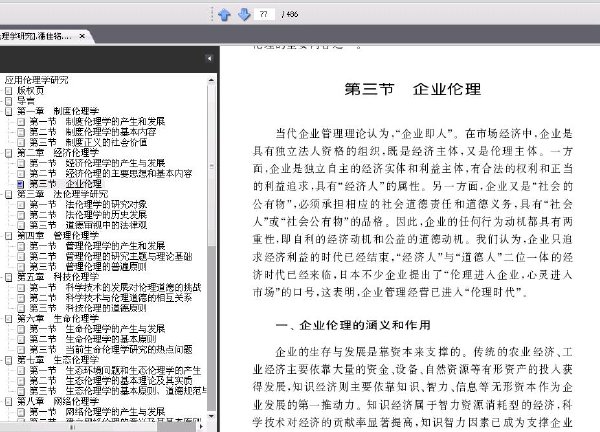Click the bookmark icon beside 第三章 法伦理学研究
The height and width of the screenshot is (432, 600).
tap(8, 194)
